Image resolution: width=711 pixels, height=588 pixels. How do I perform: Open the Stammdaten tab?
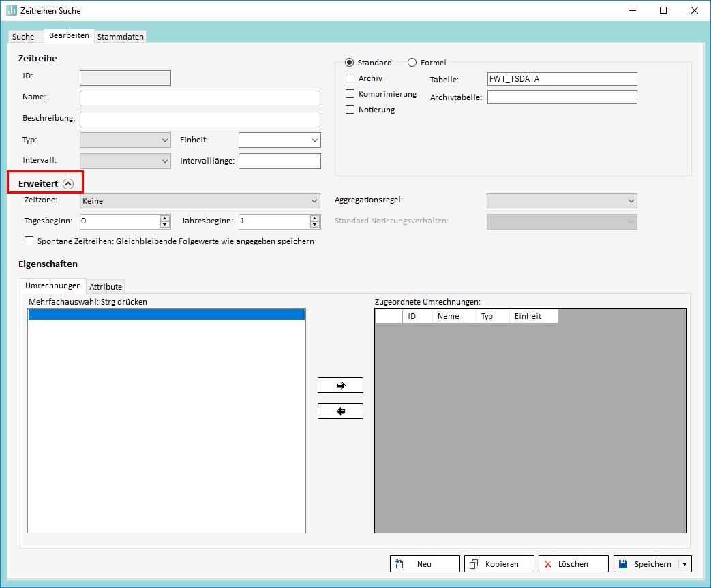click(120, 37)
